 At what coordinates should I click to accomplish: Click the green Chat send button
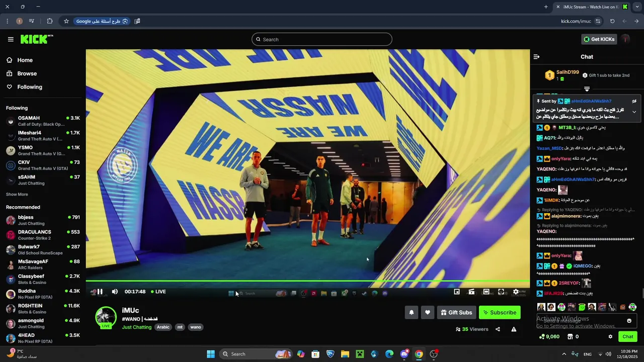(628, 337)
